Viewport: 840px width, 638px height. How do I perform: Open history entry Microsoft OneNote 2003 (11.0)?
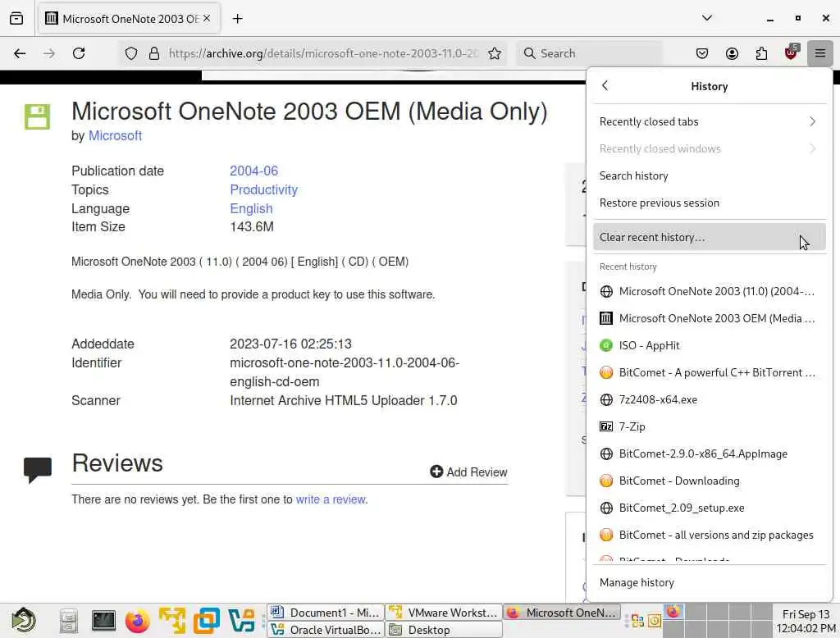pyautogui.click(x=710, y=291)
